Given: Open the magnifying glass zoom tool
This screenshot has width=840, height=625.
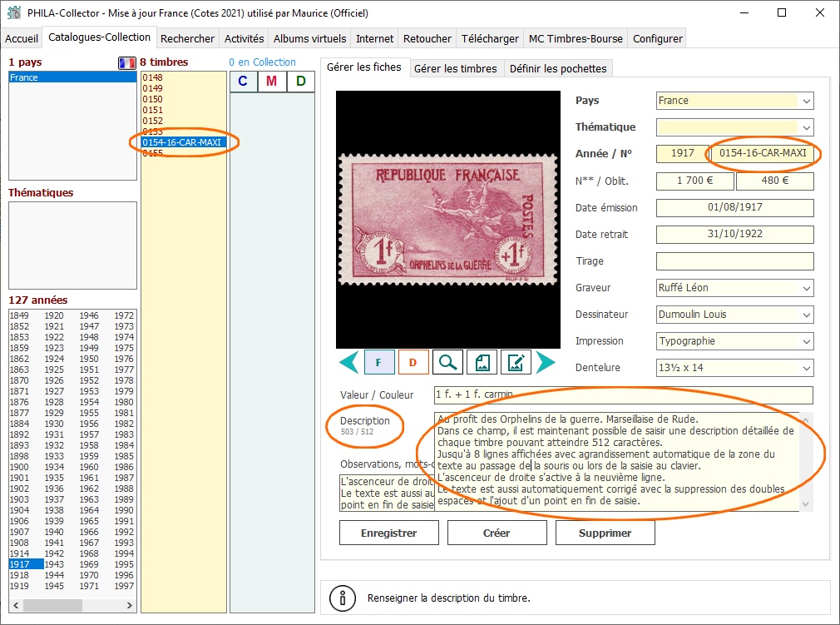Looking at the screenshot, I should tap(447, 362).
